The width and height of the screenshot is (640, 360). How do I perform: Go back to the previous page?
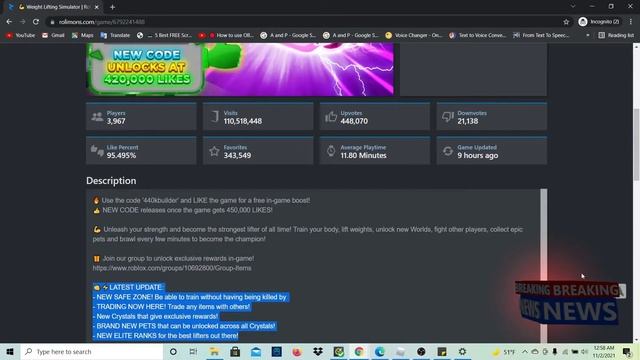click(x=9, y=22)
